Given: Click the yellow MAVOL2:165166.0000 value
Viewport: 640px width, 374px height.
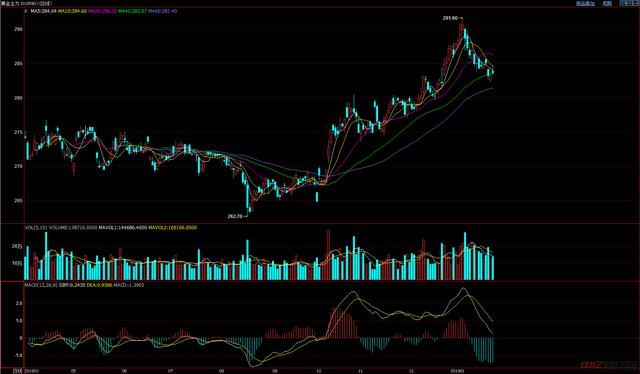Looking at the screenshot, I should 173,227.
